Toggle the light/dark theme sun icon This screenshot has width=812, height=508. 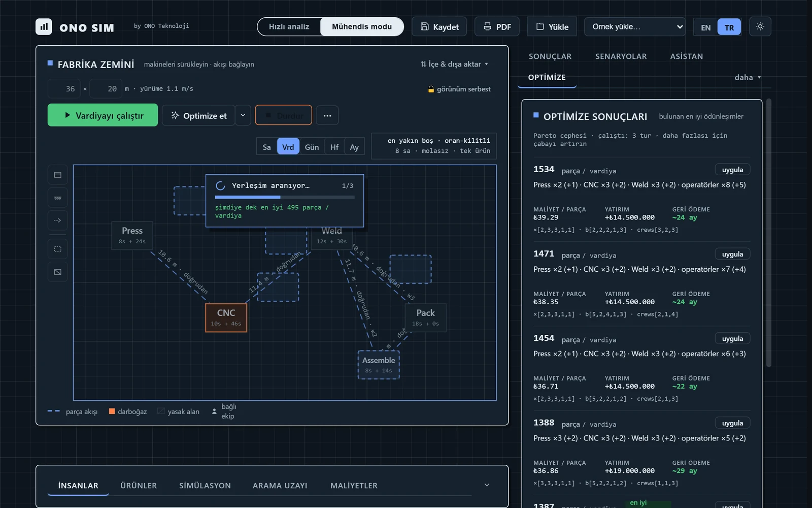tap(760, 26)
